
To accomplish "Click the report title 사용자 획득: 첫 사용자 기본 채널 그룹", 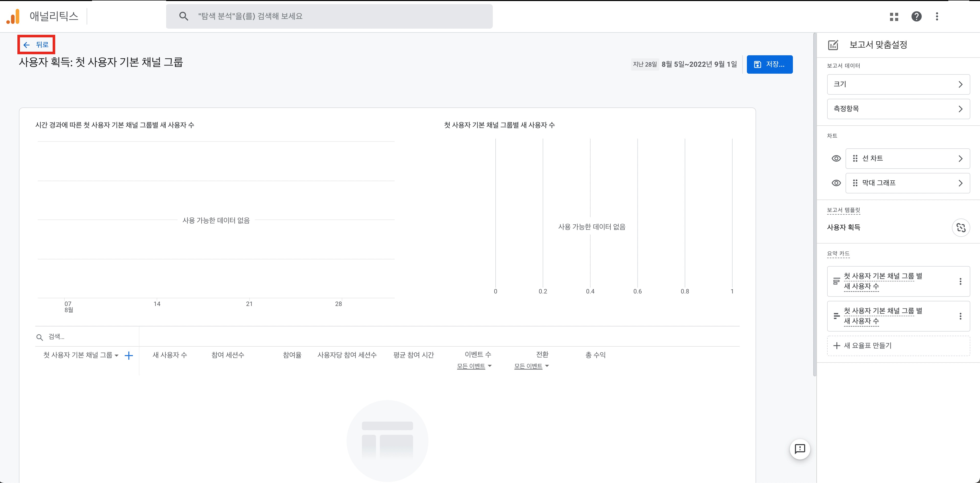I will 101,62.
